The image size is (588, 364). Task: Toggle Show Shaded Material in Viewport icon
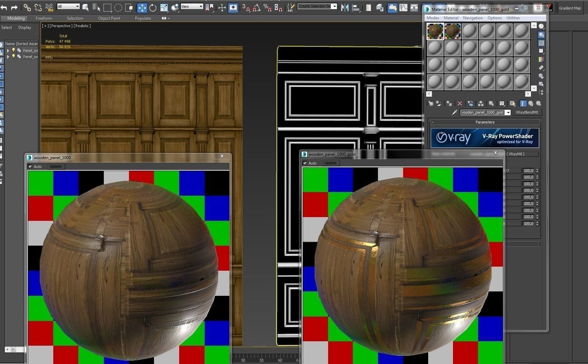click(512, 103)
